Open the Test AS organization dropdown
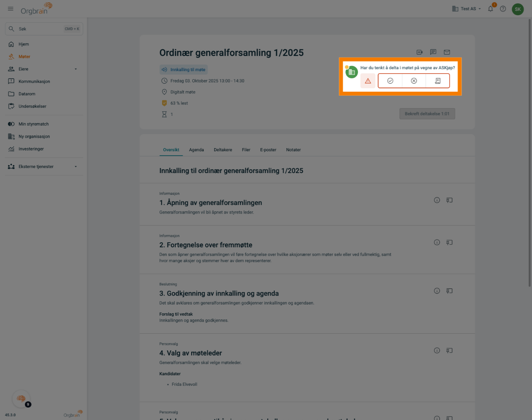 click(467, 9)
